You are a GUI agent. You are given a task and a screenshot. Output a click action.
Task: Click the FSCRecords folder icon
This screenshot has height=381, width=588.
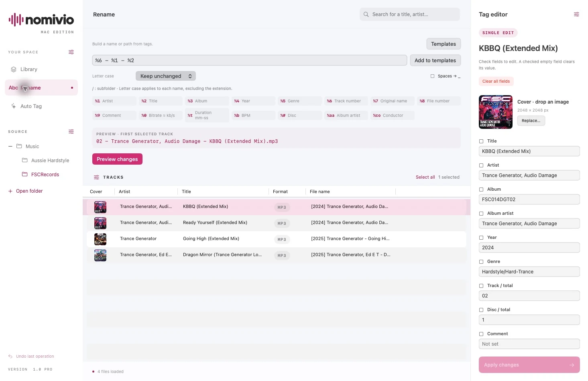coord(25,175)
